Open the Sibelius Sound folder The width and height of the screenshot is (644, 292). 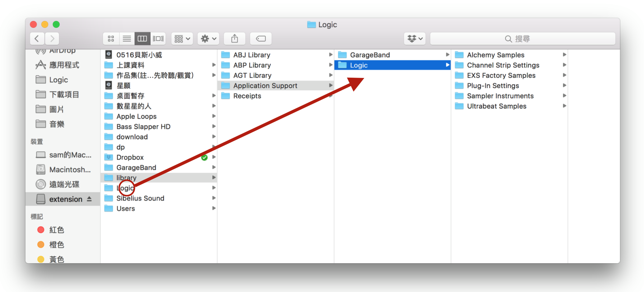pyautogui.click(x=140, y=198)
